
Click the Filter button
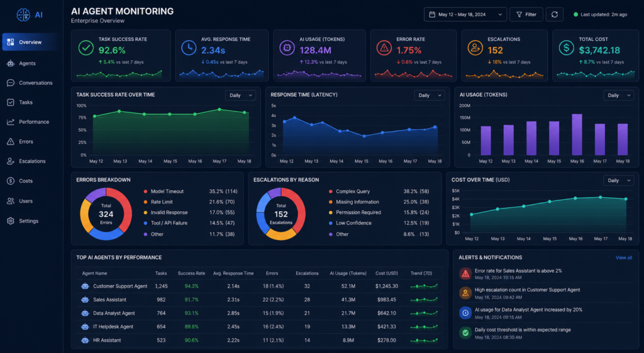pos(526,14)
